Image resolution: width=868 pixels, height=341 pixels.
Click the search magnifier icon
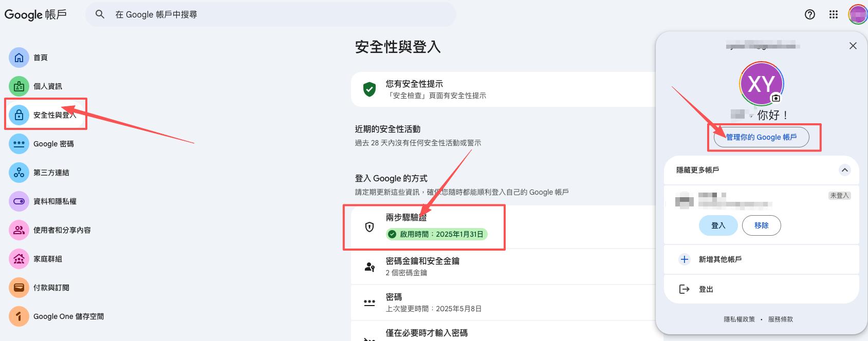tap(100, 14)
